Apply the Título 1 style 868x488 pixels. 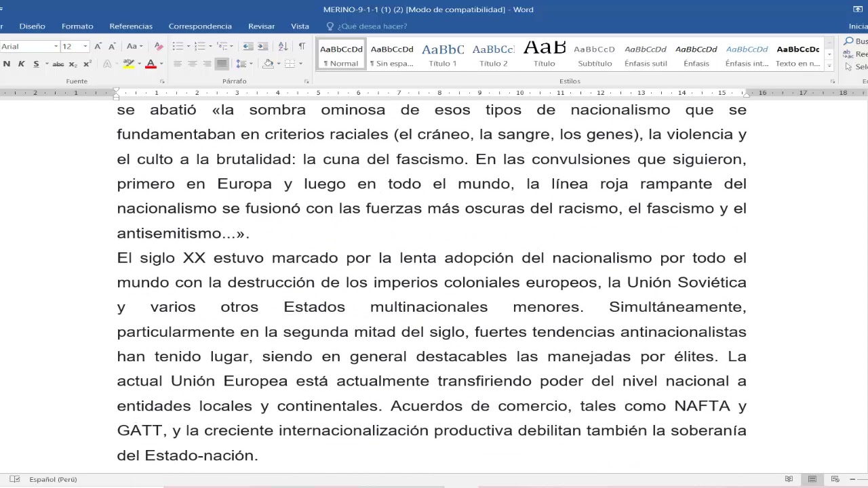coord(442,56)
